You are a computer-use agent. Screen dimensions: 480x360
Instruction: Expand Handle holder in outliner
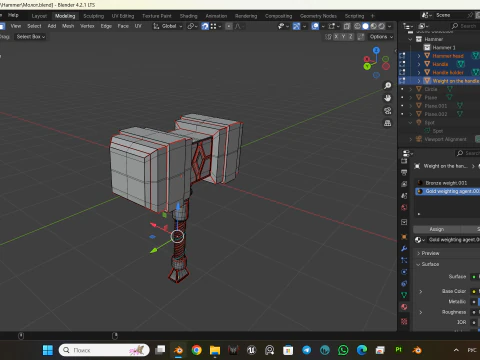(x=419, y=72)
